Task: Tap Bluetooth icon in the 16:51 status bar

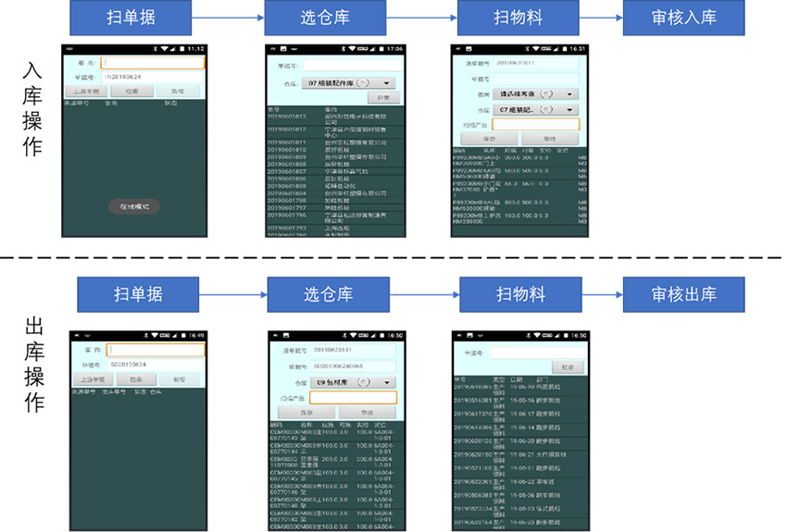Action: pyautogui.click(x=527, y=49)
